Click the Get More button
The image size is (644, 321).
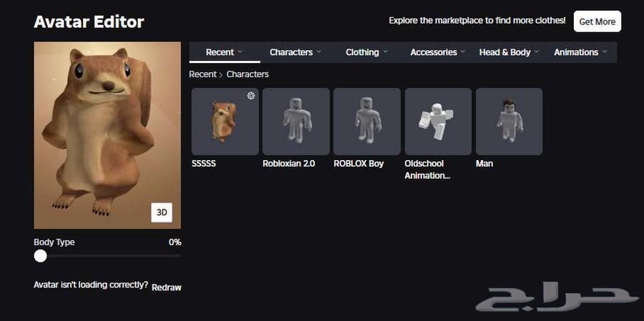(597, 21)
